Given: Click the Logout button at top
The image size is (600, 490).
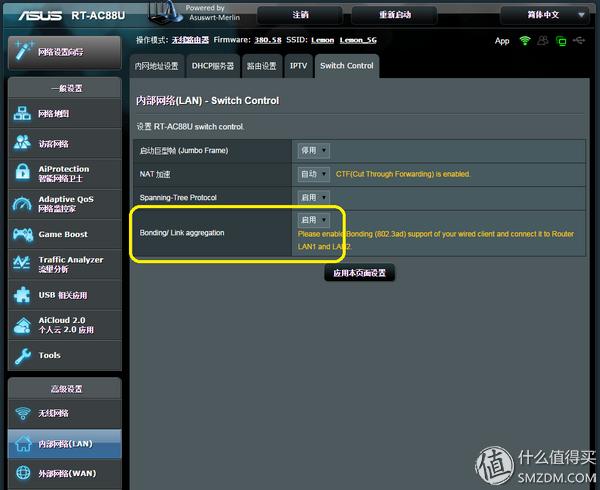Looking at the screenshot, I should pos(300,15).
